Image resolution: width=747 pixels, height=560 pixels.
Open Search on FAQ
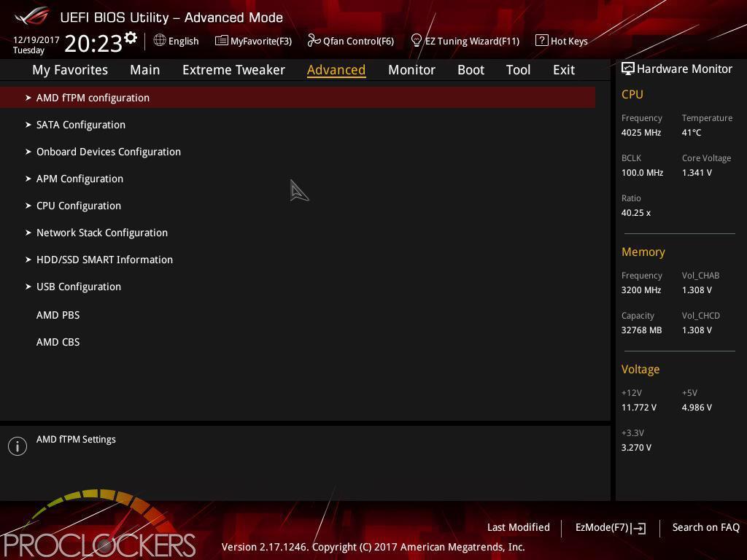(x=705, y=528)
